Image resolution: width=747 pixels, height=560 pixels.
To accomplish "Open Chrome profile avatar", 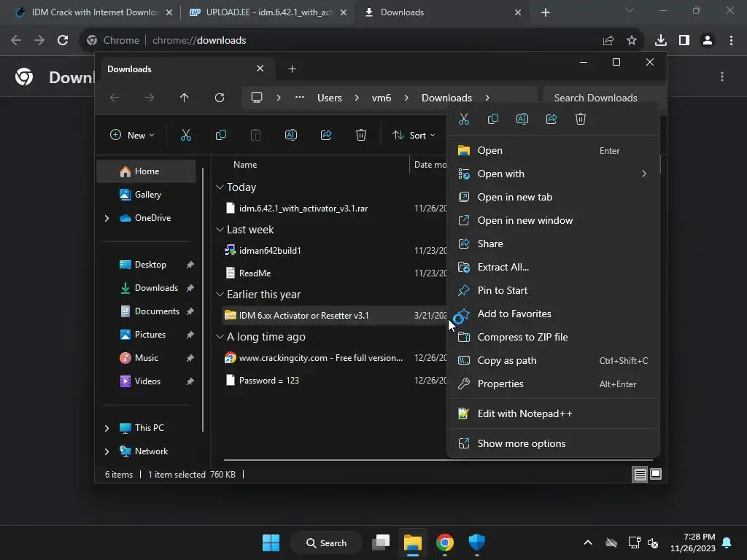I will coord(708,41).
